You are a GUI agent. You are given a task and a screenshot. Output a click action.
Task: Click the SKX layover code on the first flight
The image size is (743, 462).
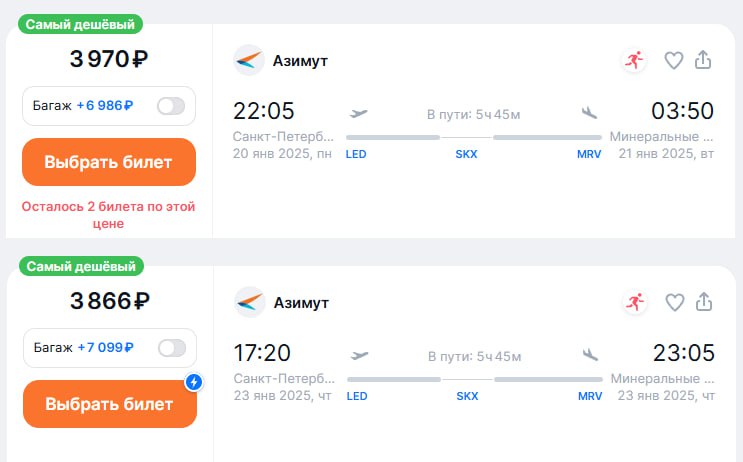tap(467, 155)
